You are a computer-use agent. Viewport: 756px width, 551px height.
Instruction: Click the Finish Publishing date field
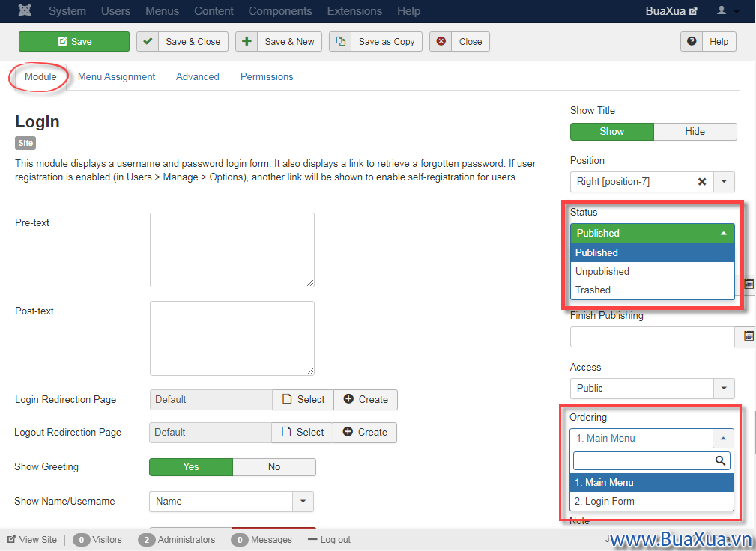[653, 337]
